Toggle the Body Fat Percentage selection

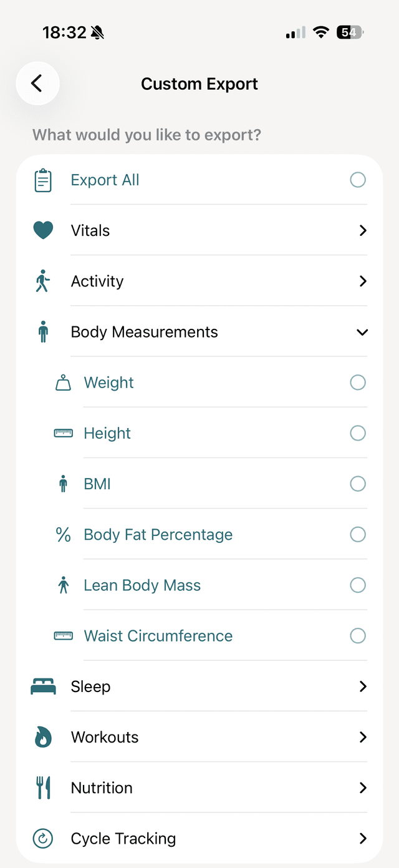[x=358, y=534]
